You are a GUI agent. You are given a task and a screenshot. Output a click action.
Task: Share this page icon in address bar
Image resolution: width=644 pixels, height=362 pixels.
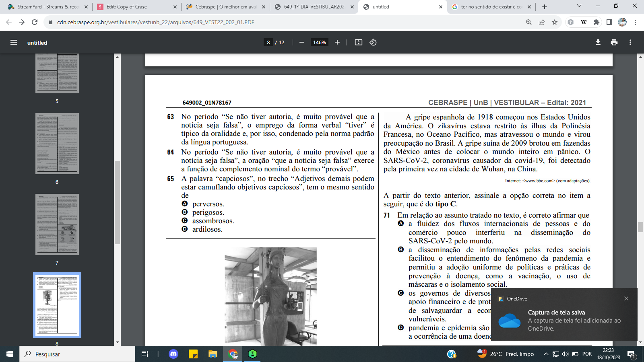(x=542, y=22)
